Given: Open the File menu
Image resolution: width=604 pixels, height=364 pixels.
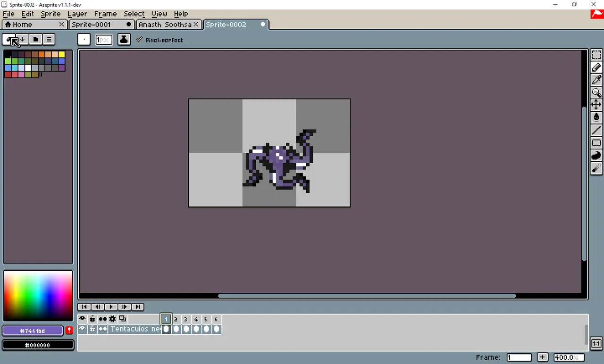Looking at the screenshot, I should (x=8, y=14).
